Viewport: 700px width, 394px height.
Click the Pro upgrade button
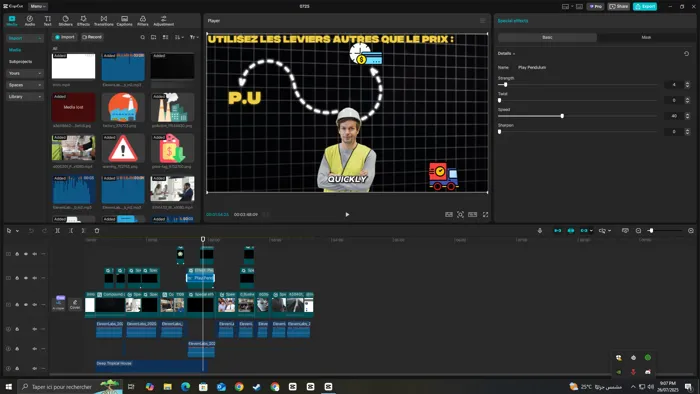tap(596, 6)
